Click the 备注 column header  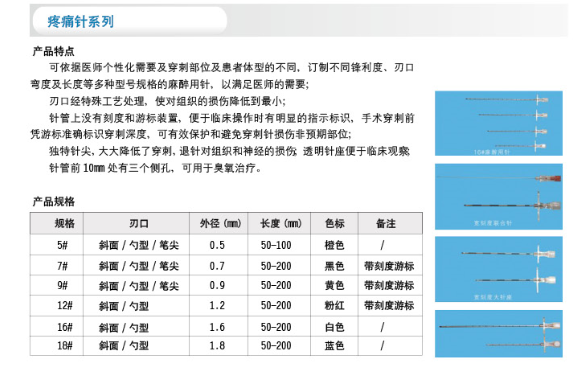(x=386, y=224)
